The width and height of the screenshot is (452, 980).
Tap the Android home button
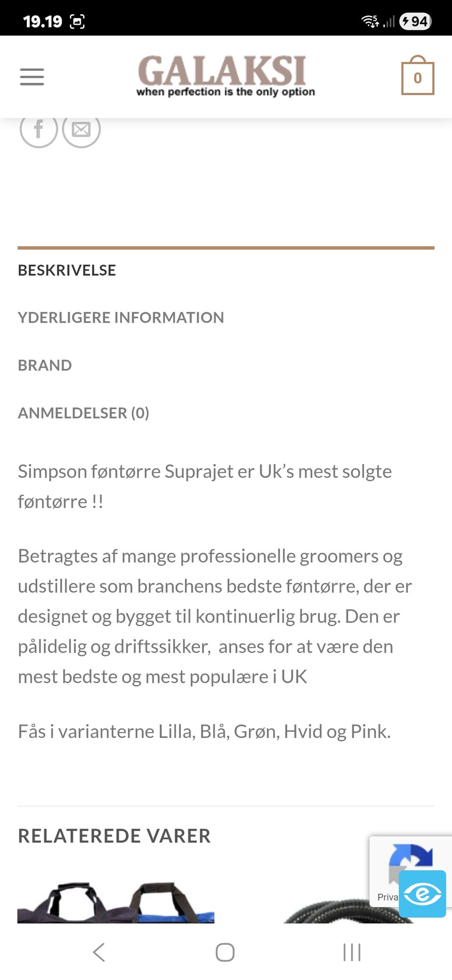(x=226, y=952)
